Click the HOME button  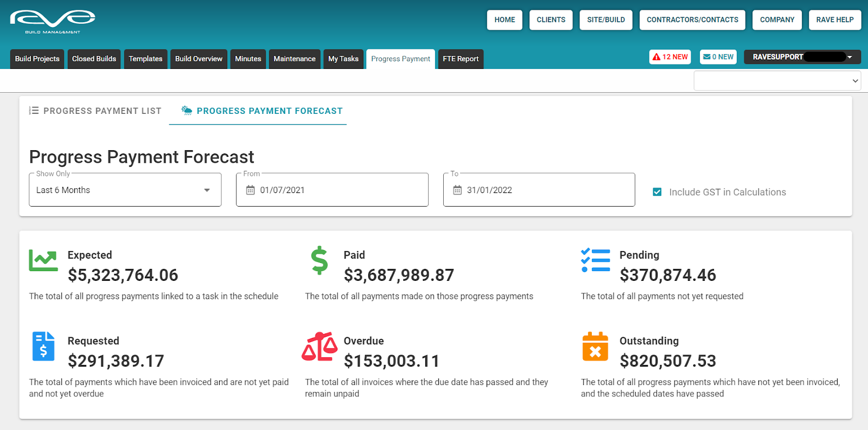(505, 20)
